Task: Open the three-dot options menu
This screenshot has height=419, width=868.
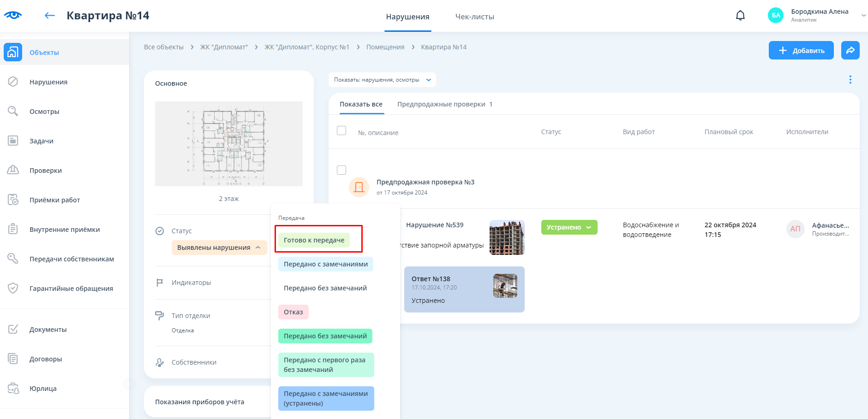Action: tap(850, 80)
